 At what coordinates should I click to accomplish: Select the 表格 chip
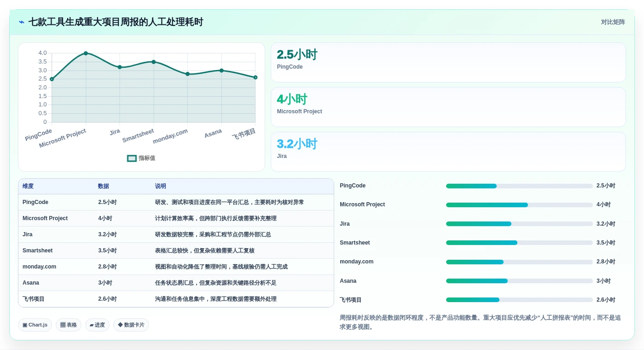pyautogui.click(x=69, y=325)
